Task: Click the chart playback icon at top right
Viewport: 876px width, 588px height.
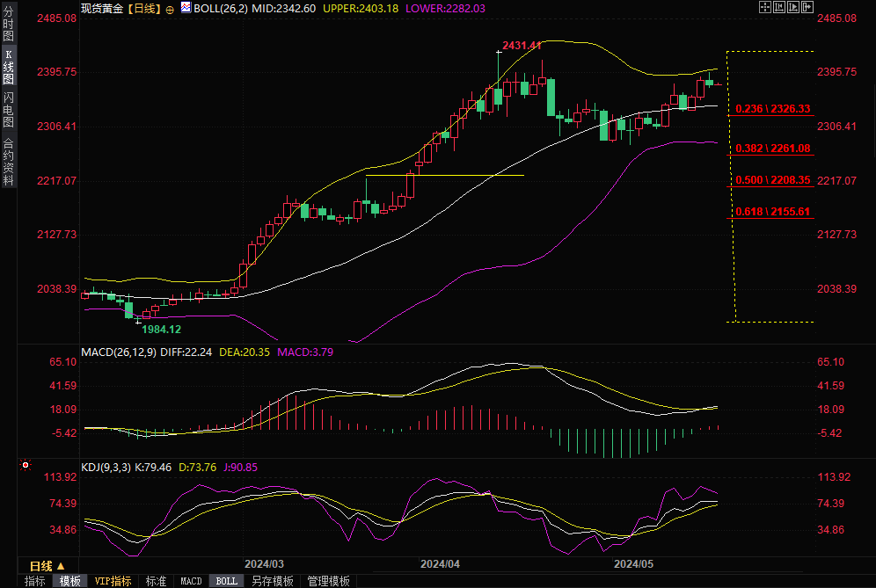Action: tap(792, 7)
